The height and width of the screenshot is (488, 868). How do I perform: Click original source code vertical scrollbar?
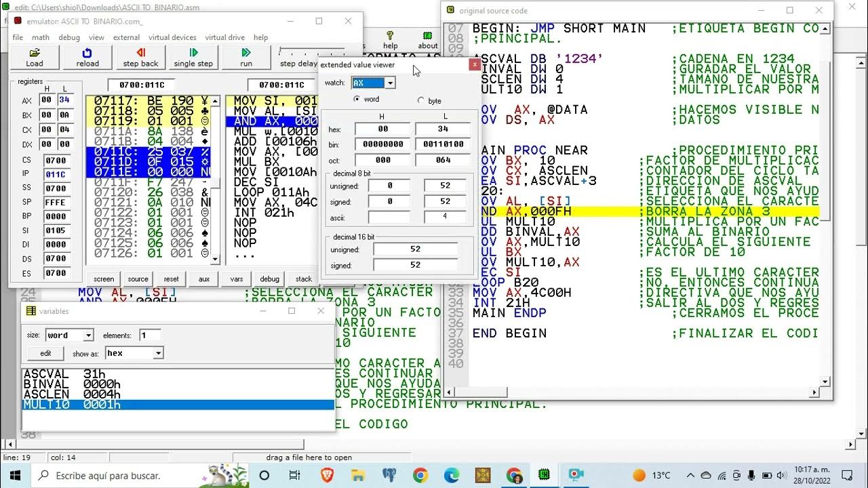click(x=825, y=203)
